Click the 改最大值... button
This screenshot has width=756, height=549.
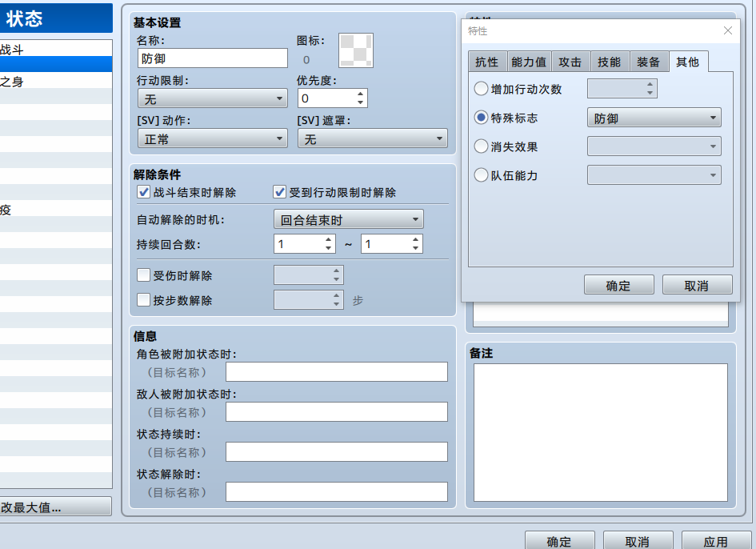tap(55, 507)
